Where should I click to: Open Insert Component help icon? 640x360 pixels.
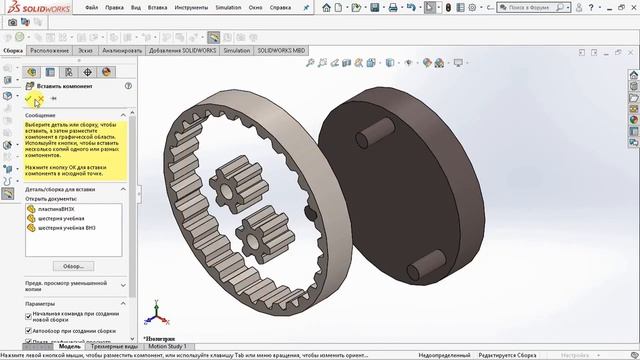(128, 86)
